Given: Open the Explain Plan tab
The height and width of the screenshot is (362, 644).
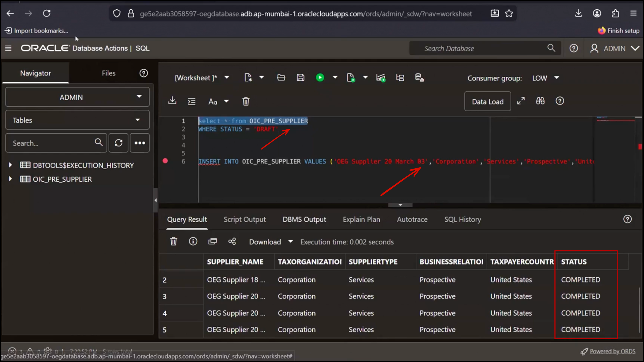Looking at the screenshot, I should 361,219.
